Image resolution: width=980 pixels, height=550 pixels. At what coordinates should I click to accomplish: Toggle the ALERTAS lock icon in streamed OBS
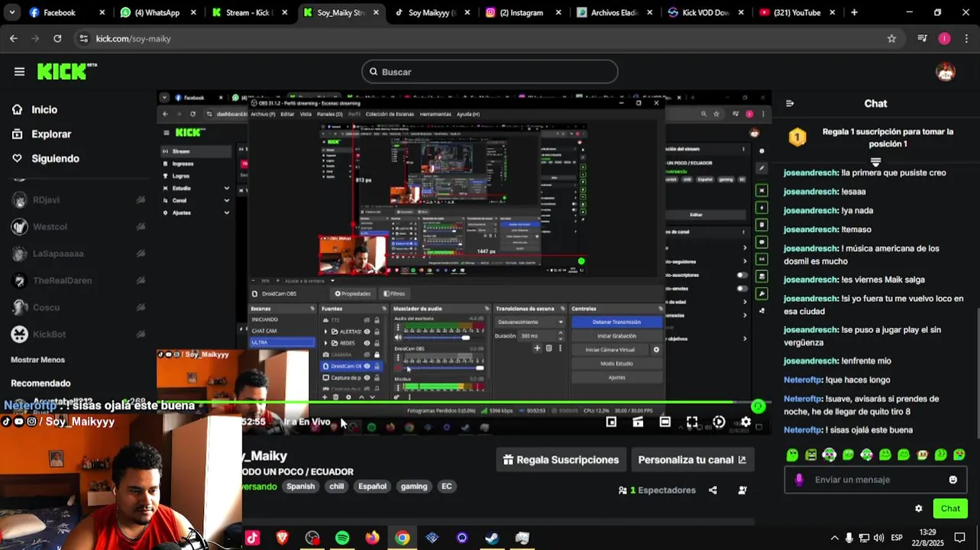pos(377,332)
